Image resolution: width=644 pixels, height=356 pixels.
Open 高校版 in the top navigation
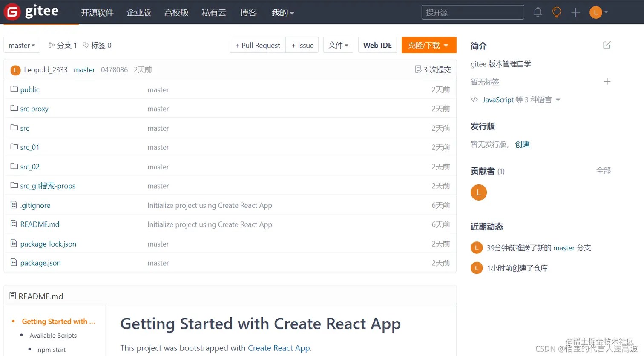point(176,13)
